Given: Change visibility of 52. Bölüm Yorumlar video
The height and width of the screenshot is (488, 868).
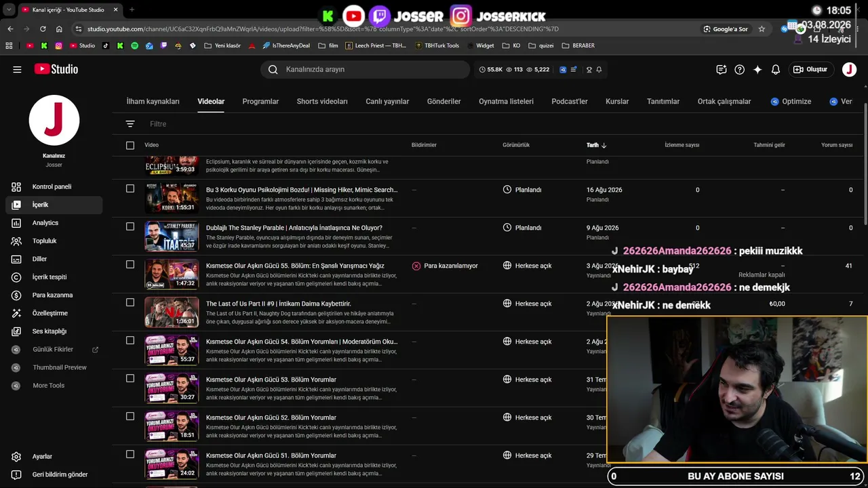Looking at the screenshot, I should tap(527, 418).
